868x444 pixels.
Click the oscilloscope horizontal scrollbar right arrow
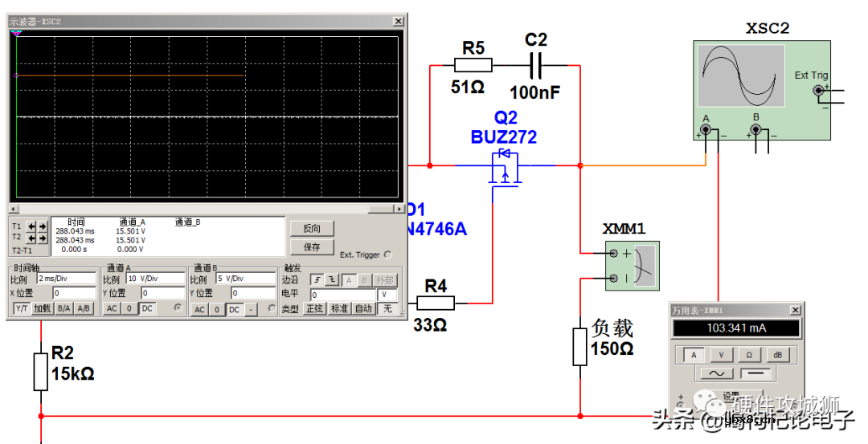(399, 209)
